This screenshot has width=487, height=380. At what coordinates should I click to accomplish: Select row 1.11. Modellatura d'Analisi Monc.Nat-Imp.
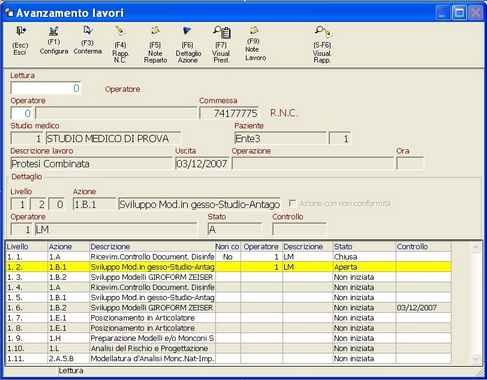[x=228, y=359]
